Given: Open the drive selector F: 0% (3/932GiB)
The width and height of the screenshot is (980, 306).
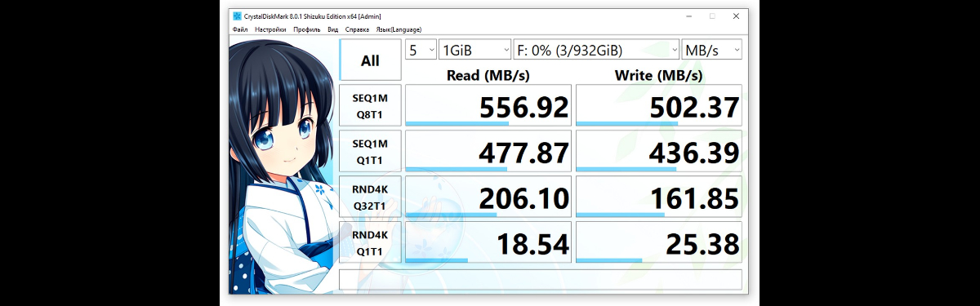Looking at the screenshot, I should pyautogui.click(x=597, y=50).
